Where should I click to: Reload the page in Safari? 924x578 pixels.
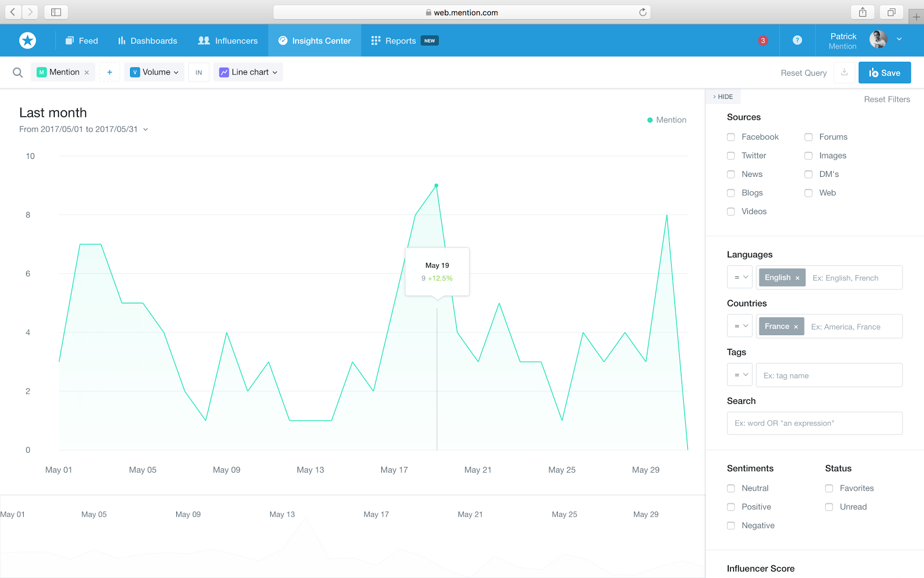tap(643, 12)
